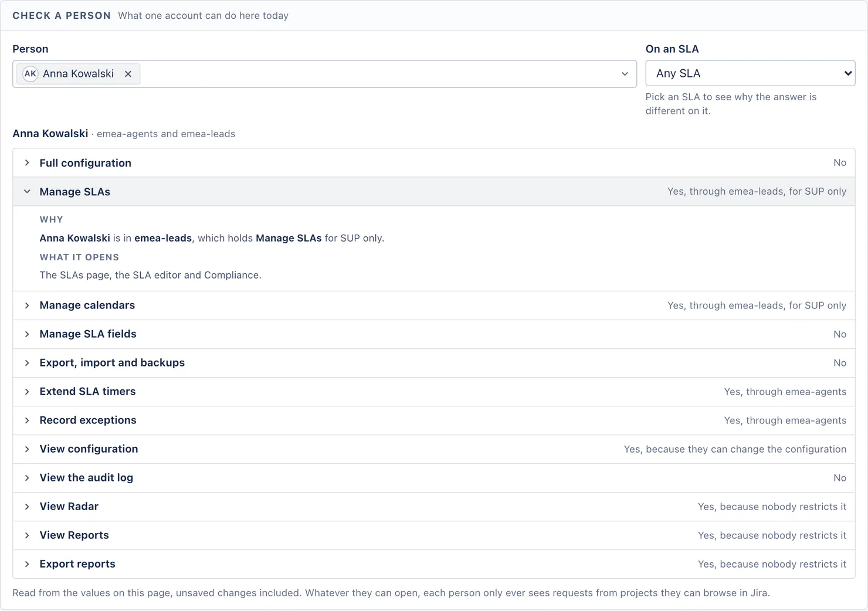Click the Manage SLAs row title
The image size is (868, 611).
pos(75,192)
